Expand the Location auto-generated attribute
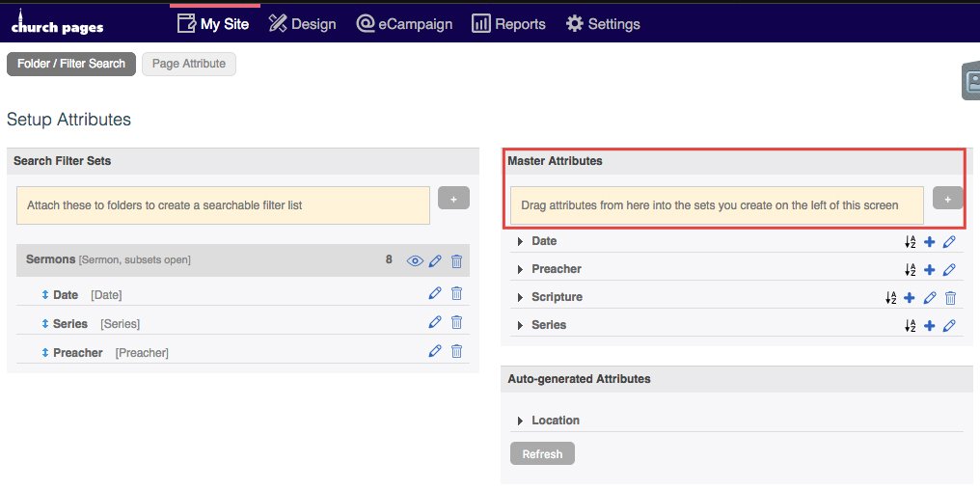 click(x=520, y=421)
